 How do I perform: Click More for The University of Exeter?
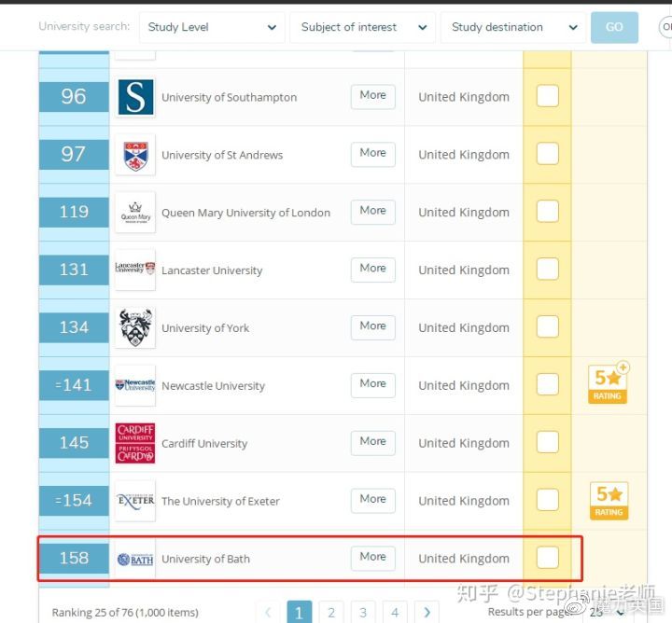click(x=372, y=500)
